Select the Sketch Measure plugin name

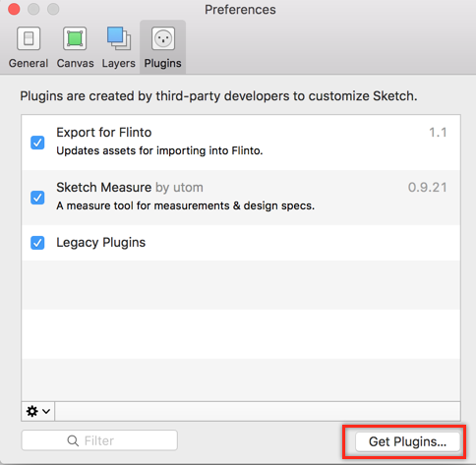click(x=104, y=188)
